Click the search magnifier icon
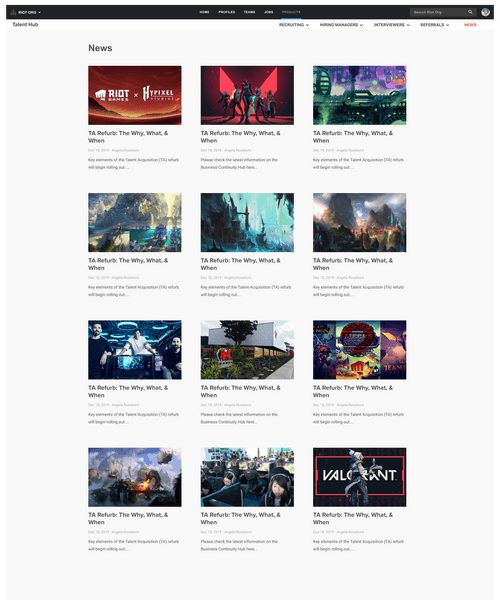Viewport: 500px width, 600px height. (470, 12)
